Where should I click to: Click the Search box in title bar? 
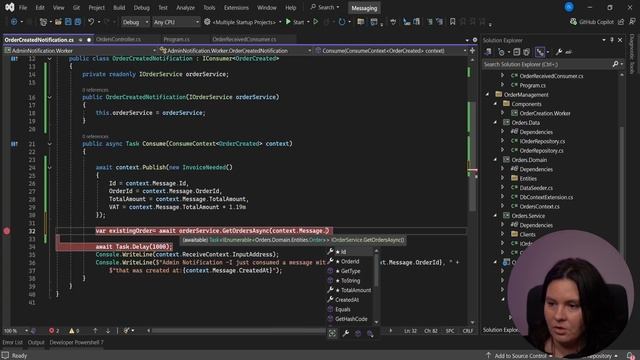[x=325, y=7]
